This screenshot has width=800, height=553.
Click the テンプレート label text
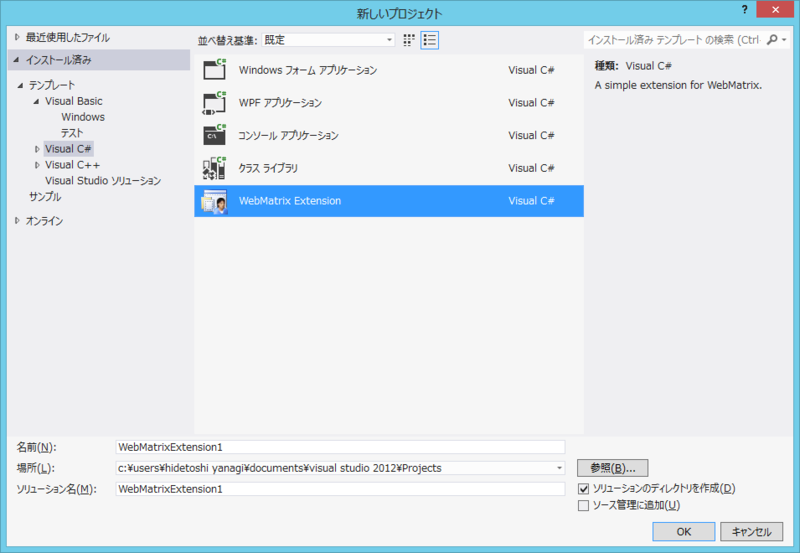click(x=52, y=85)
